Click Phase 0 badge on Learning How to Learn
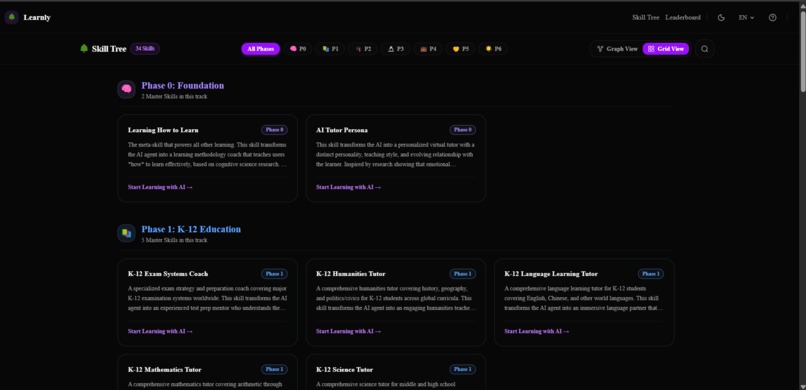The image size is (806, 390). coord(274,130)
